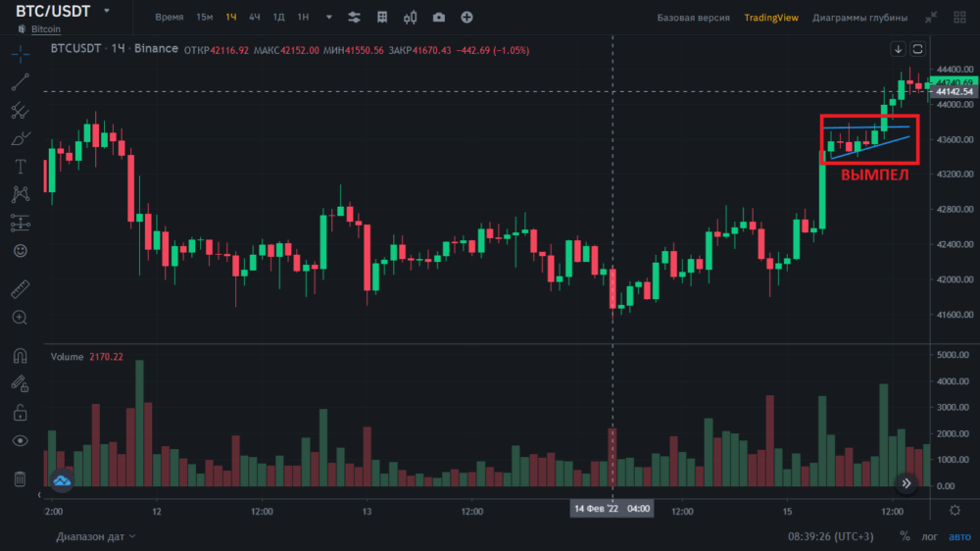Expand the BTC/USDT pair dropdown
The width and height of the screenshot is (980, 551).
(x=106, y=11)
